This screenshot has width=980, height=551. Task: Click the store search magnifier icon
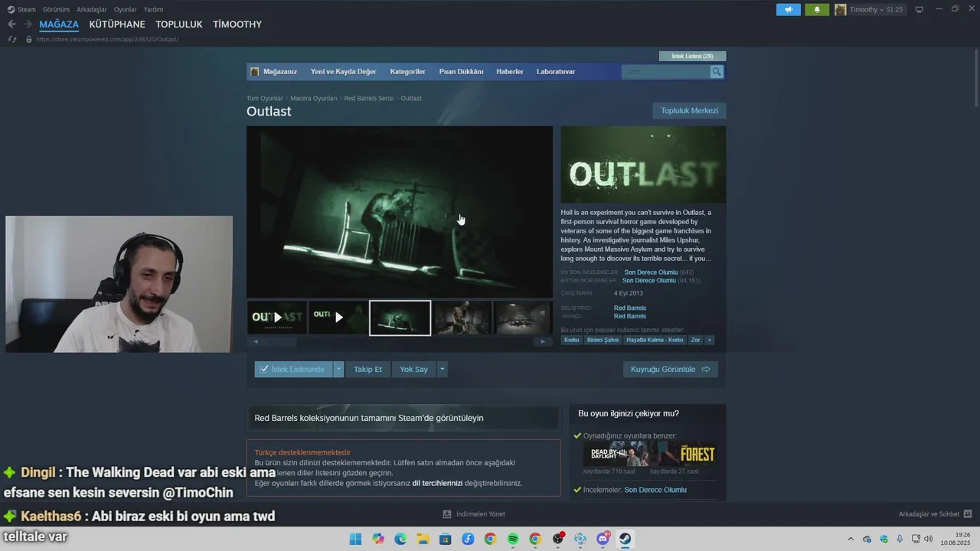717,72
